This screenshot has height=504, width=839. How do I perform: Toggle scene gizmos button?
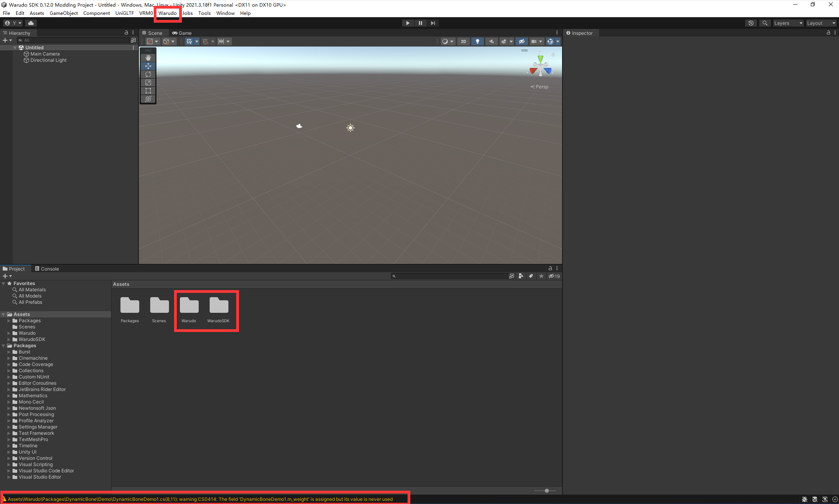point(550,41)
